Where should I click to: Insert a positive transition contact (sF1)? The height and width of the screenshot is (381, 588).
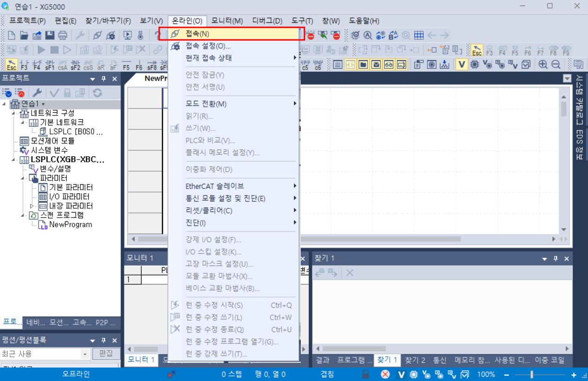[x=50, y=65]
